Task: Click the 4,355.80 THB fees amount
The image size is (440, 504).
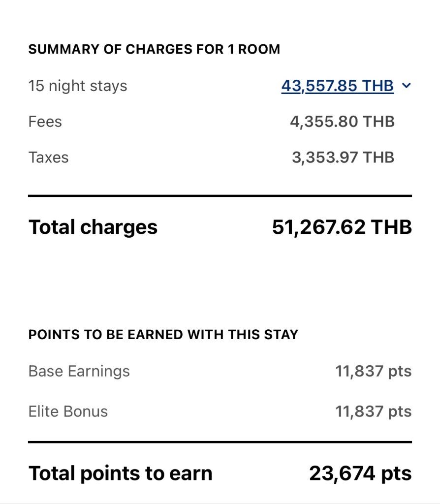Action: point(342,122)
